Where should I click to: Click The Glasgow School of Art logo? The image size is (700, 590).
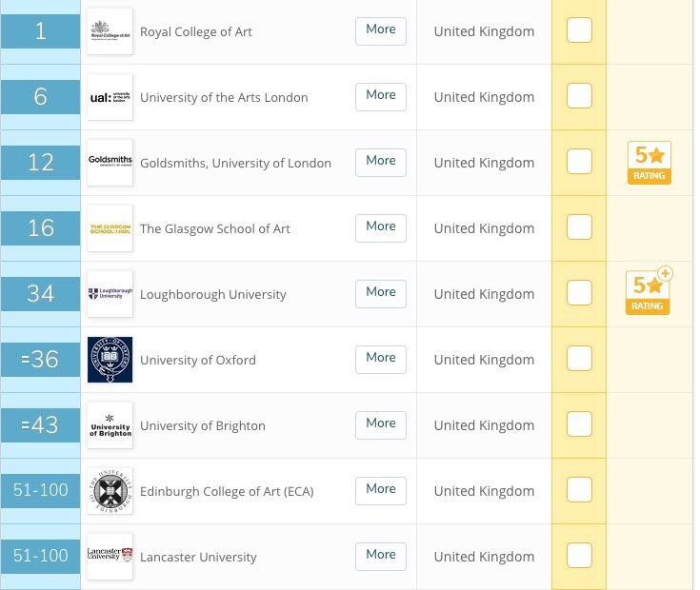tap(110, 228)
